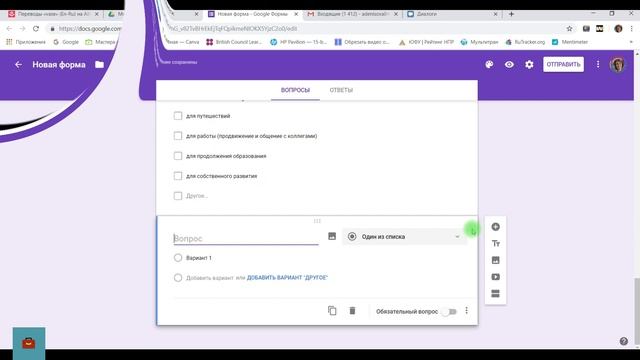The height and width of the screenshot is (360, 640).
Task: Add image from the side toolbar
Action: [x=496, y=260]
